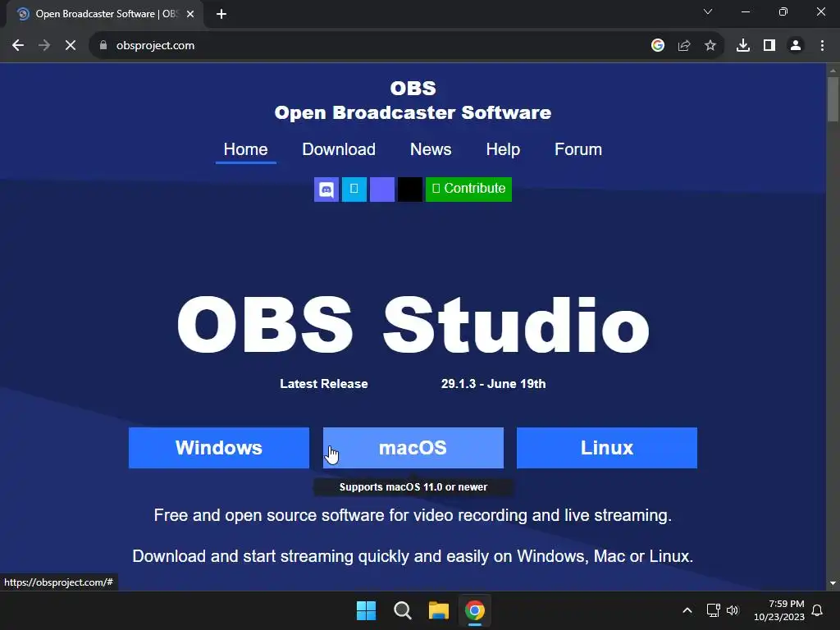Click the black social icon button
This screenshot has width=840, height=630.
coord(410,189)
